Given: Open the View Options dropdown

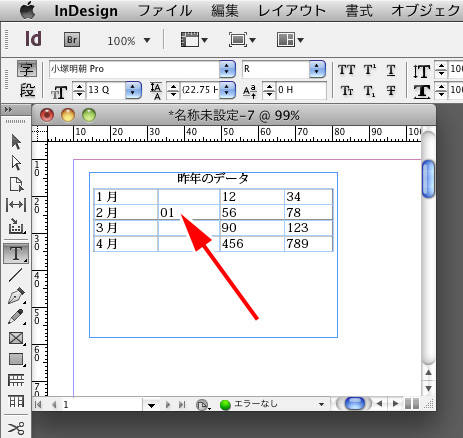Looking at the screenshot, I should point(194,40).
